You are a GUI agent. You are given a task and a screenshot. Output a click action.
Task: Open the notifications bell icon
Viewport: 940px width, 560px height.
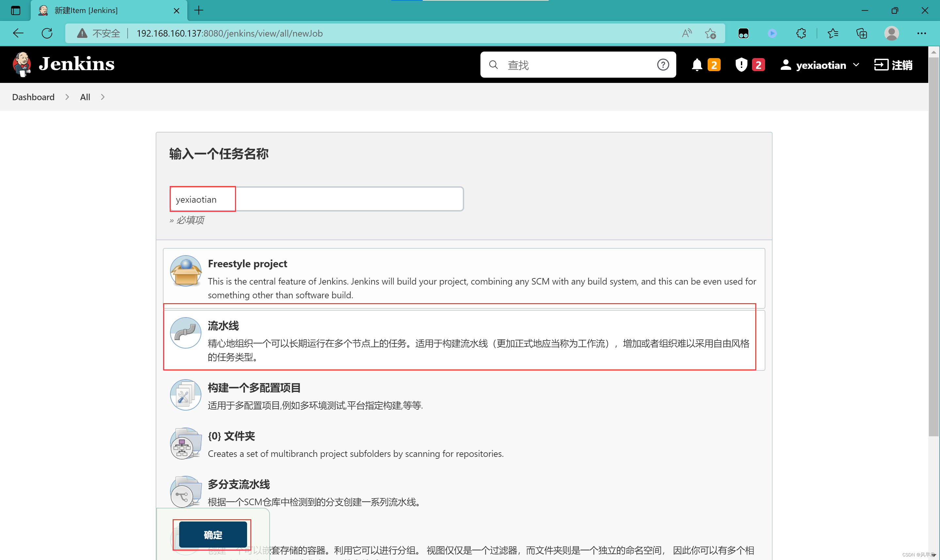[x=697, y=65]
